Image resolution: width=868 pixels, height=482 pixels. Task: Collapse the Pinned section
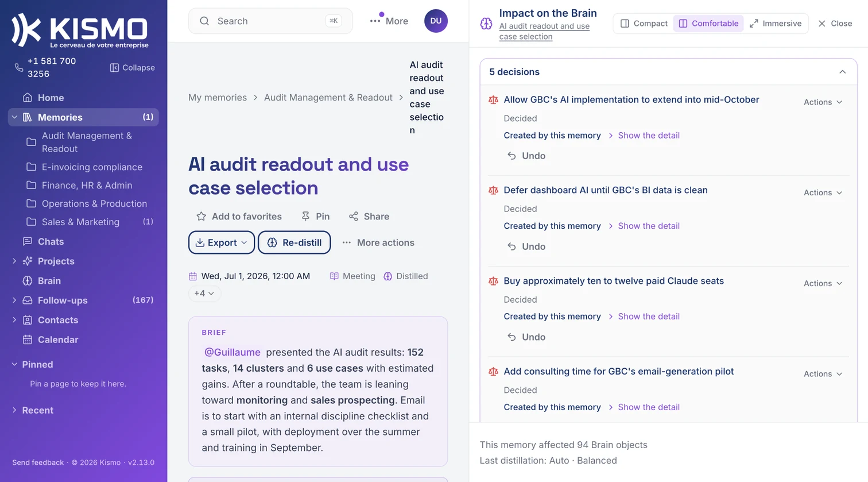click(14, 364)
